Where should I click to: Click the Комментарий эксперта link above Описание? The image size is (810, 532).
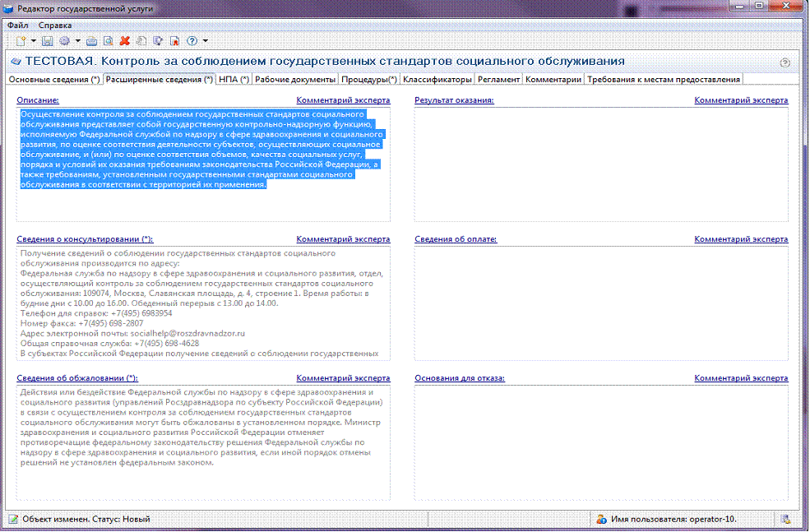[343, 100]
